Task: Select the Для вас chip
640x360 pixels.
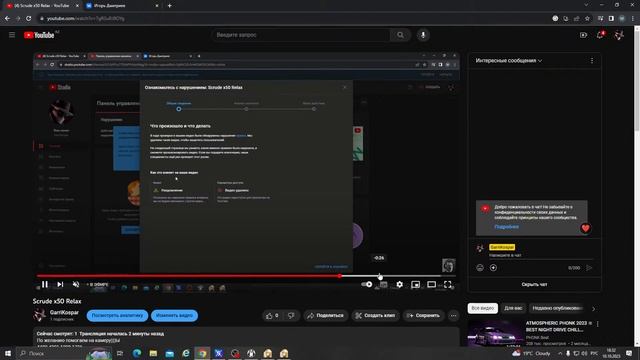Action: [513, 308]
